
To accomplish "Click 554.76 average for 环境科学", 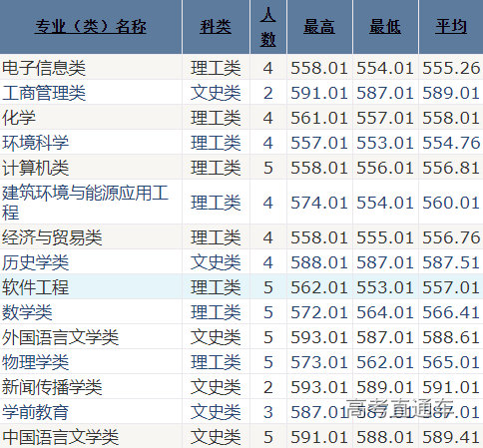I will [x=451, y=143].
